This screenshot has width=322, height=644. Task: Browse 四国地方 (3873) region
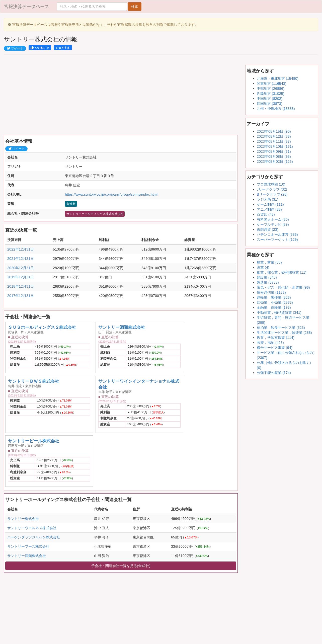tap(269, 104)
